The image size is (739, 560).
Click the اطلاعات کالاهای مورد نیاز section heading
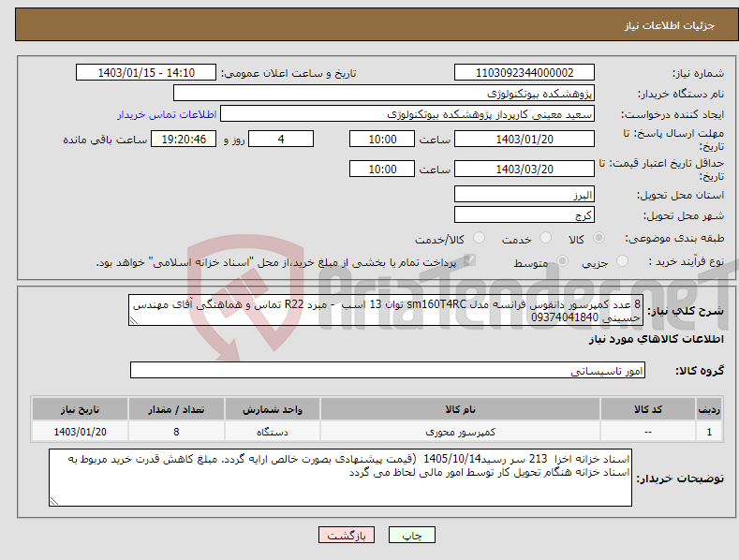[656, 339]
